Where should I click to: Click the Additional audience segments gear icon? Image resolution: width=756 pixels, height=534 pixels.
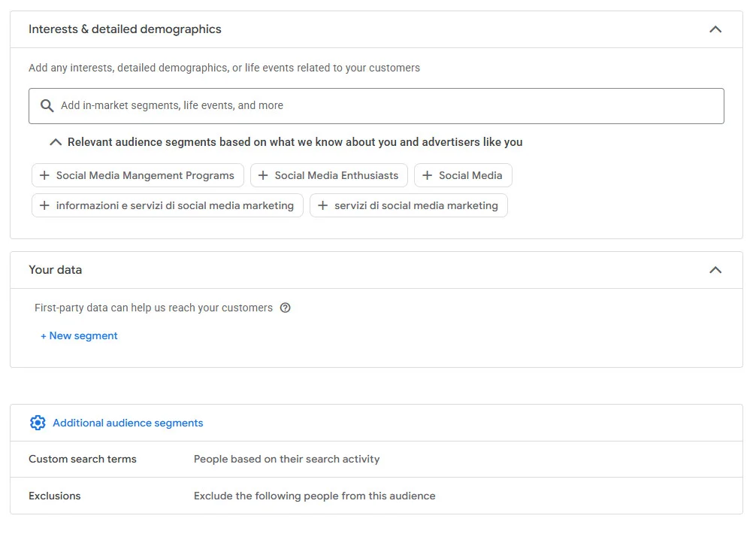point(38,423)
